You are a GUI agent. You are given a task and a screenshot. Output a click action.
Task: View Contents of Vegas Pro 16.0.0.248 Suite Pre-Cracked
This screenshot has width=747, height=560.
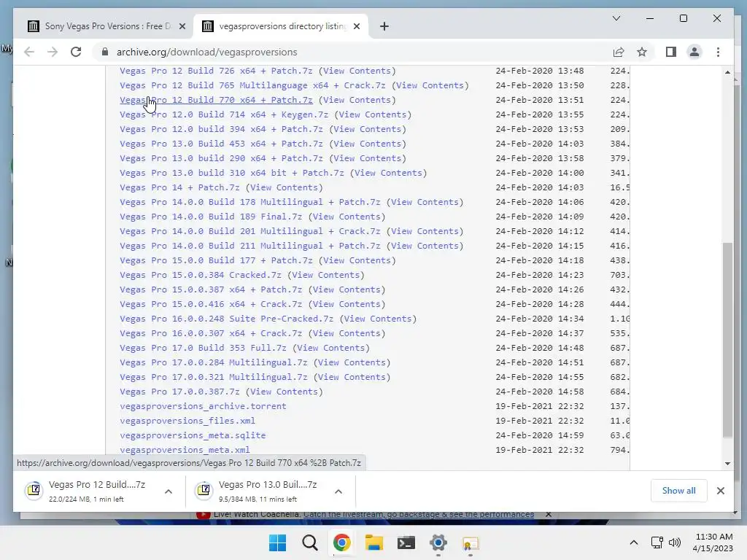[x=377, y=319]
